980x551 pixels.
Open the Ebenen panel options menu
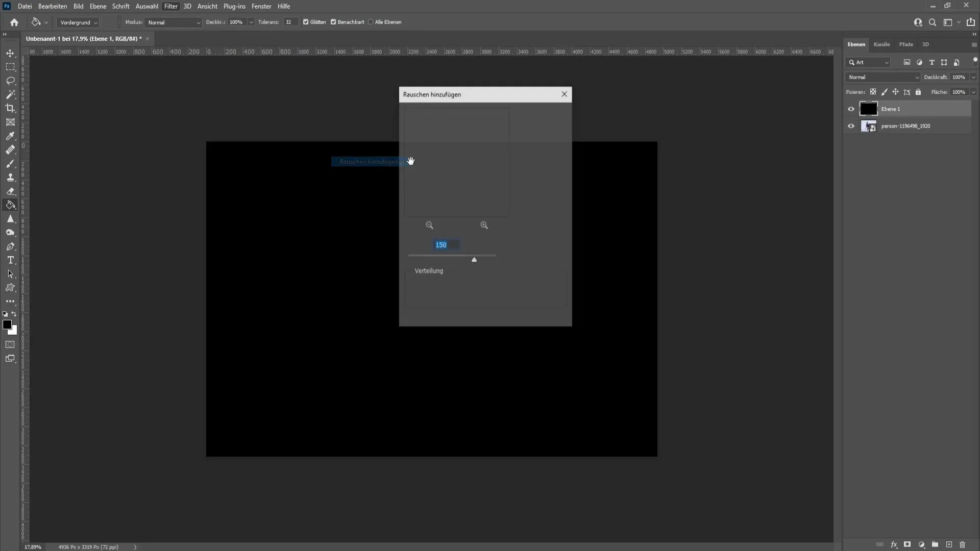[974, 45]
